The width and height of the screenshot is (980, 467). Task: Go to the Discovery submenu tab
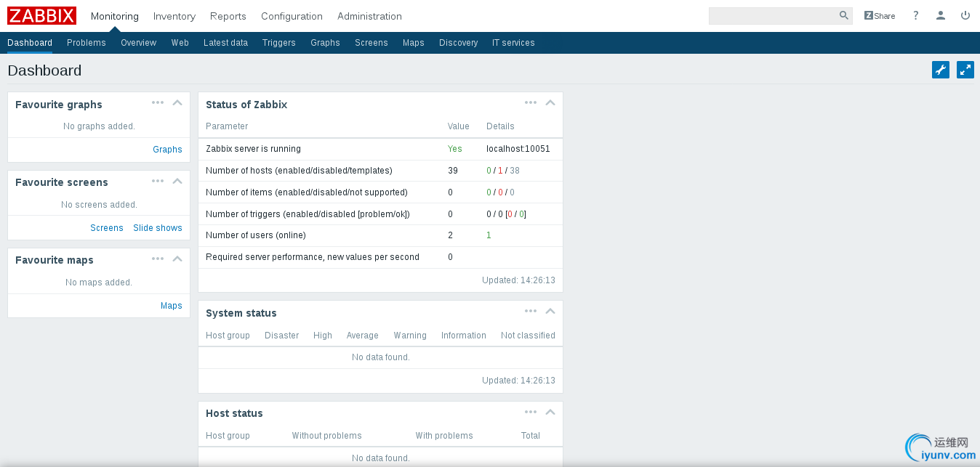pyautogui.click(x=459, y=43)
